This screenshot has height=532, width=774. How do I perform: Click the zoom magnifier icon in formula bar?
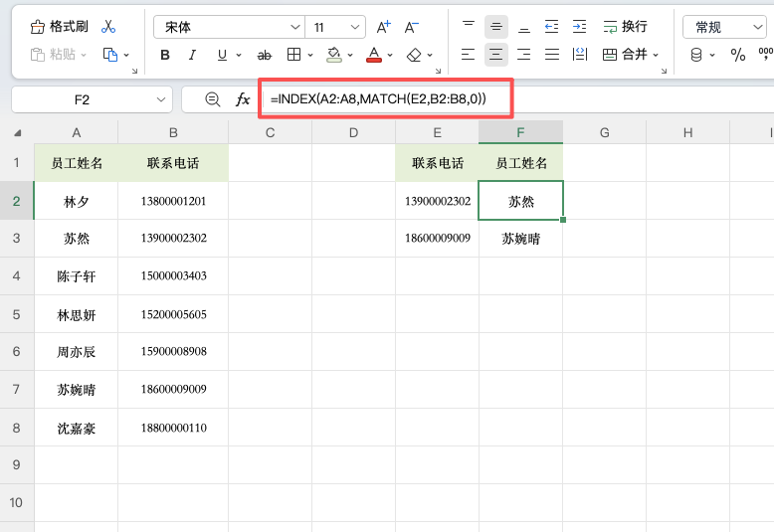point(213,99)
